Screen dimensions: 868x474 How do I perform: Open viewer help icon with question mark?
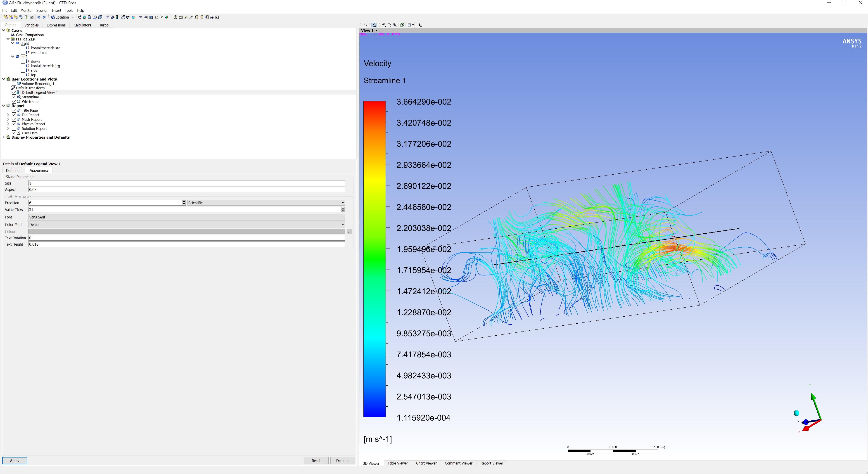tap(420, 25)
